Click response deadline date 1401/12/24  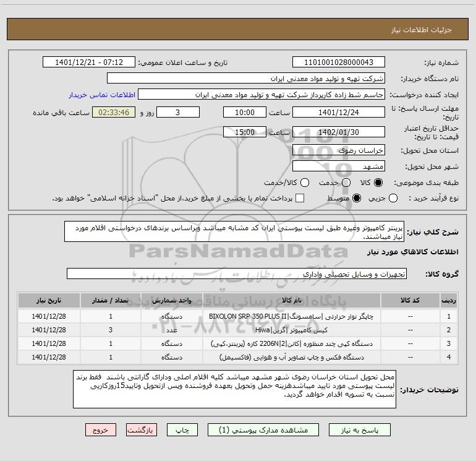coord(339,112)
